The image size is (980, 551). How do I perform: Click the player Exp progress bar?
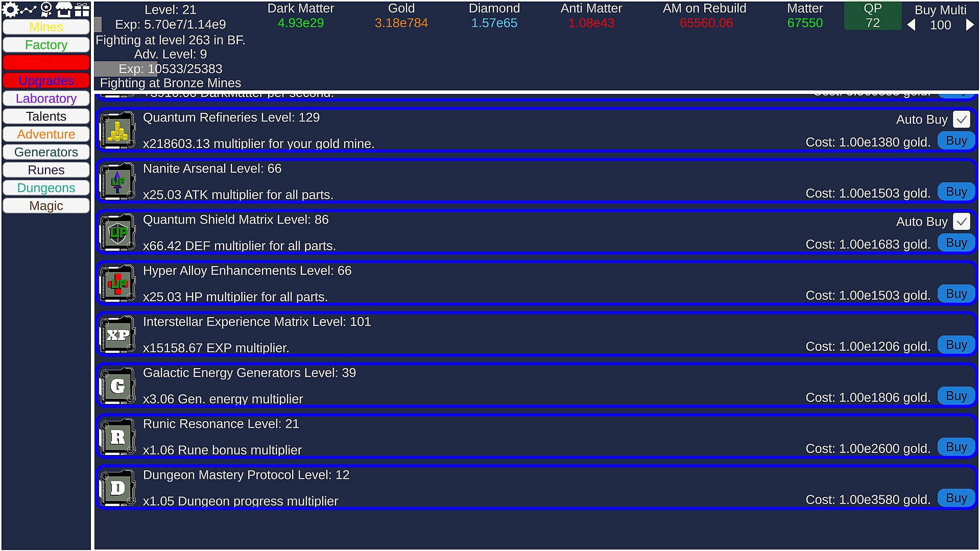tap(170, 25)
